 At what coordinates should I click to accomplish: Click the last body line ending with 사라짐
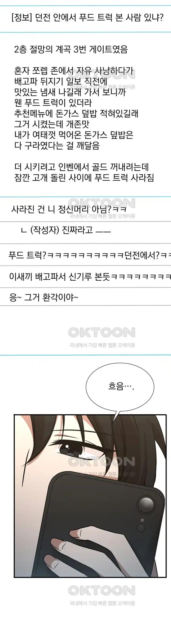[x=84, y=178]
